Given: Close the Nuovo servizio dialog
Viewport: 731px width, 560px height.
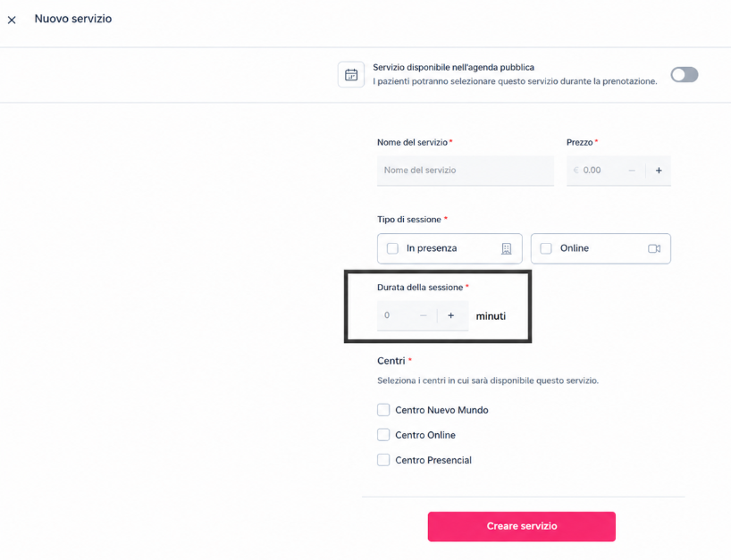Looking at the screenshot, I should point(12,20).
